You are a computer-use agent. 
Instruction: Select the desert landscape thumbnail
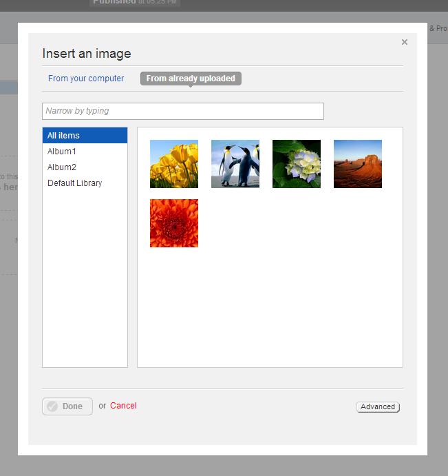[x=358, y=164]
